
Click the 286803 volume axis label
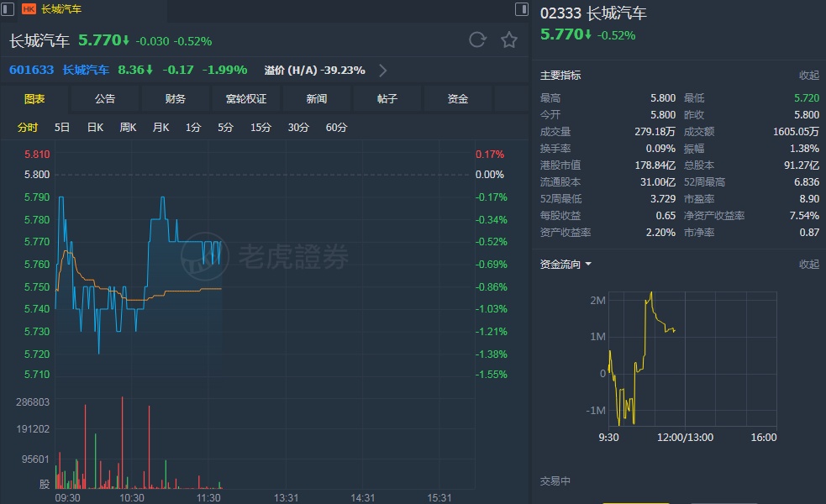click(x=33, y=402)
